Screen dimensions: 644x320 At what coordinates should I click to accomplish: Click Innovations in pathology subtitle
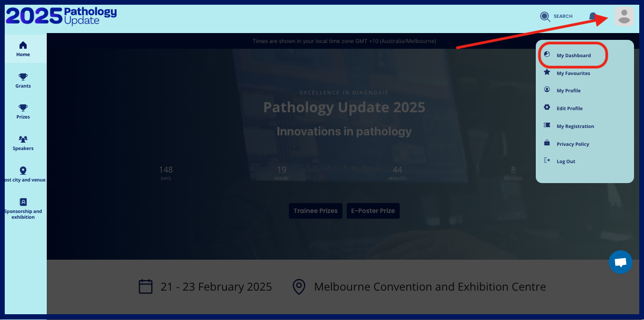point(344,131)
